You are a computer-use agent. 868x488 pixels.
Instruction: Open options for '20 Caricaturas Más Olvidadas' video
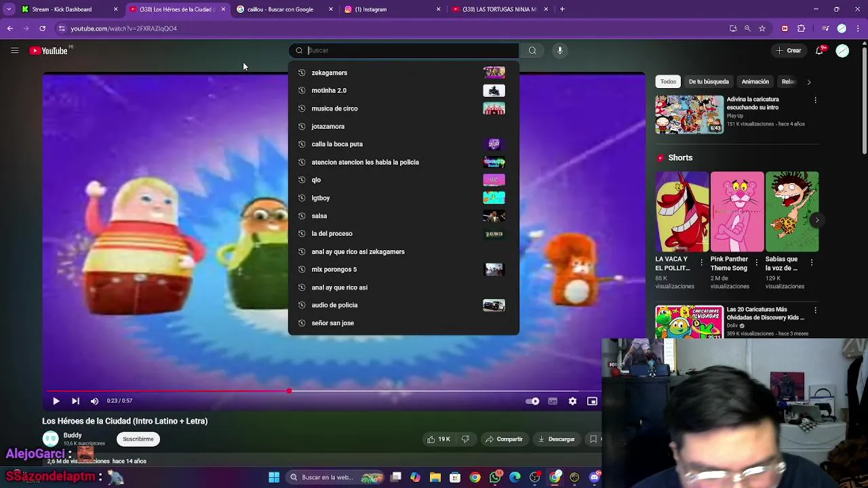click(x=815, y=310)
